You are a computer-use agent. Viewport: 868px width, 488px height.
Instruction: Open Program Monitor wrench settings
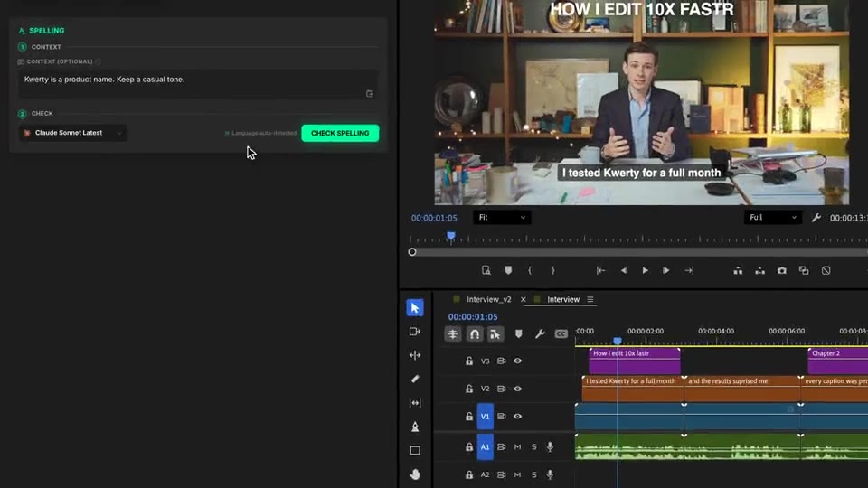point(816,218)
